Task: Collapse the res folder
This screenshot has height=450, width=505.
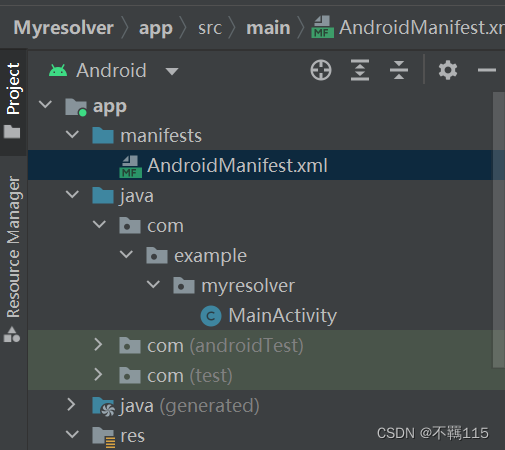Action: pos(72,434)
